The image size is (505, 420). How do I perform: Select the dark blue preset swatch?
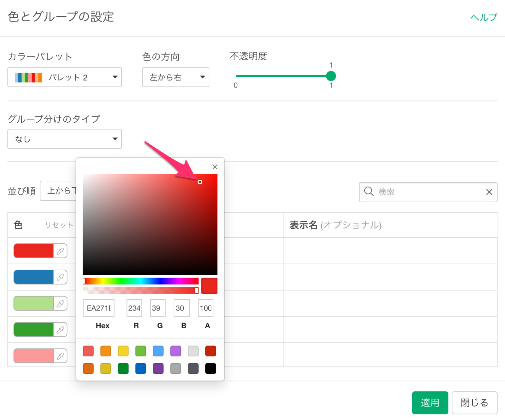tap(141, 368)
